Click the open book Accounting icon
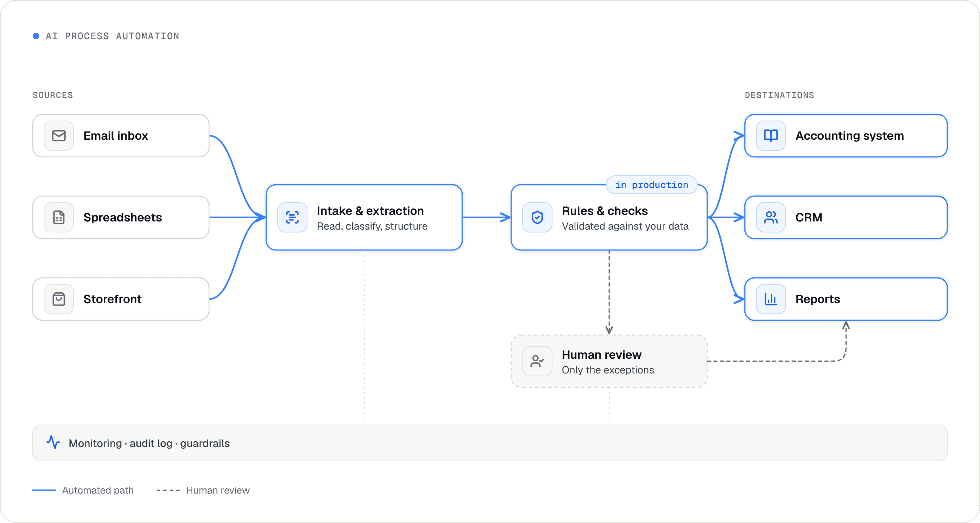This screenshot has height=523, width=980. pos(771,136)
